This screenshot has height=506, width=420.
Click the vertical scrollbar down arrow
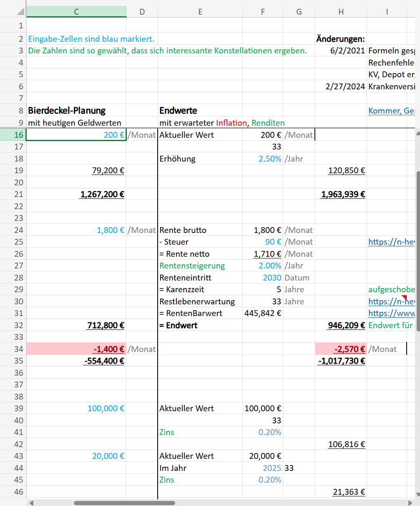tap(417, 494)
